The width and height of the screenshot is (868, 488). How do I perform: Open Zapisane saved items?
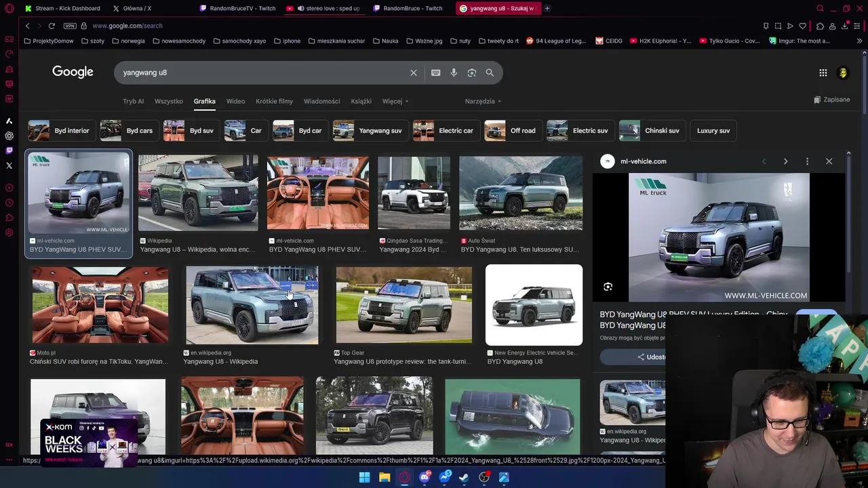tap(831, 100)
